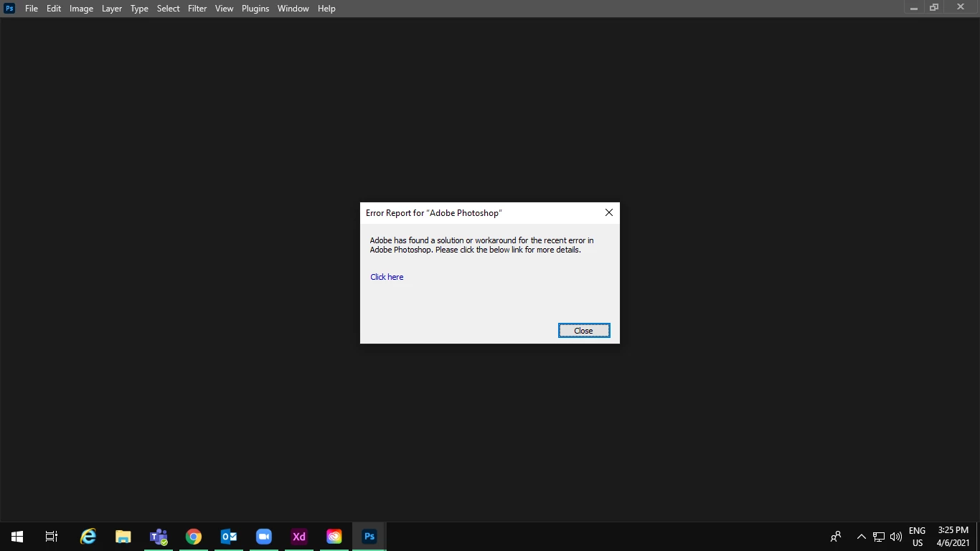Open the View menu

(225, 9)
